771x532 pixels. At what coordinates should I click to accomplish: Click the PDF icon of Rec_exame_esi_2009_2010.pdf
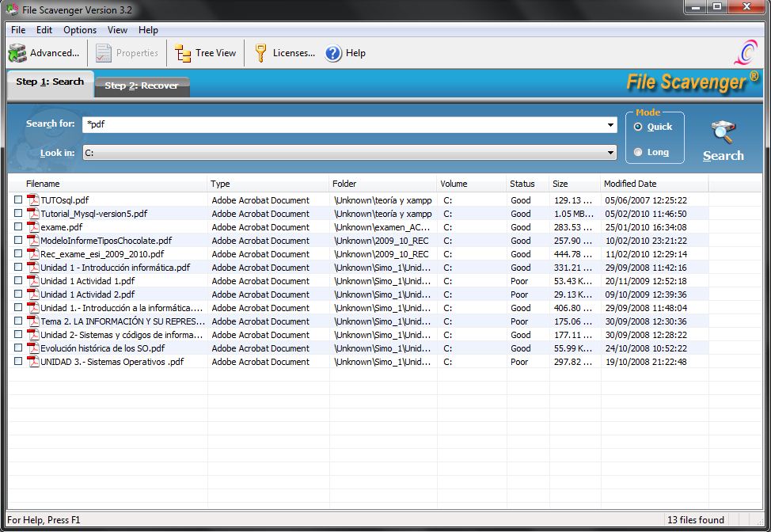click(x=33, y=253)
